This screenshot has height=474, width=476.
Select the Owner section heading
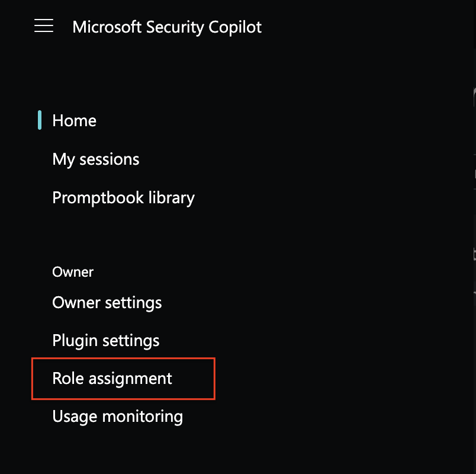click(x=73, y=272)
